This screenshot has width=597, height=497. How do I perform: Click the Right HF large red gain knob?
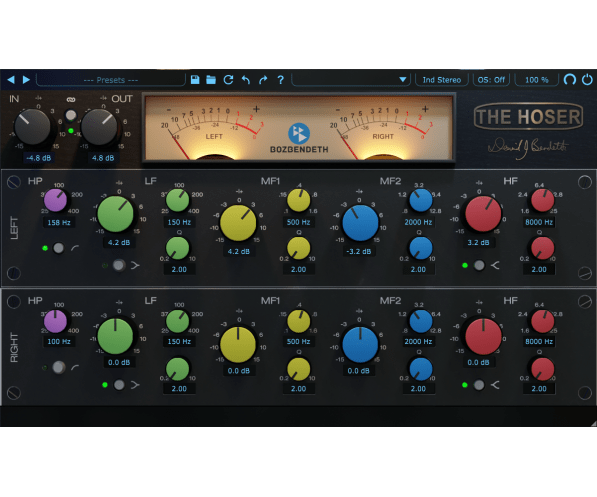click(483, 337)
